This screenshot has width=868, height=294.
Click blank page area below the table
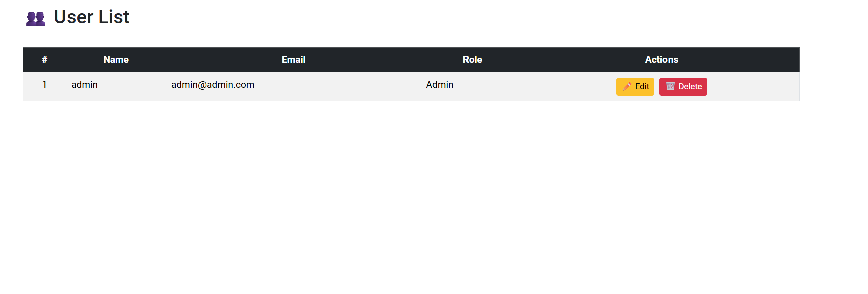pyautogui.click(x=403, y=201)
